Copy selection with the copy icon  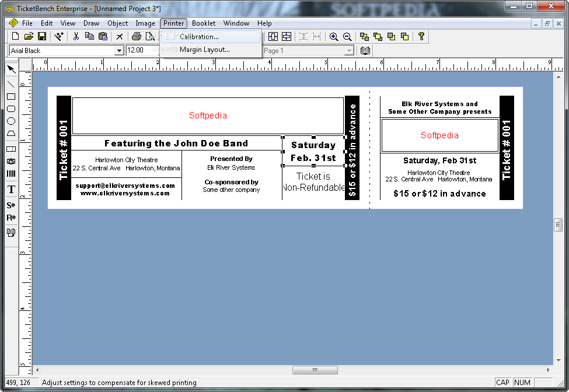[89, 36]
